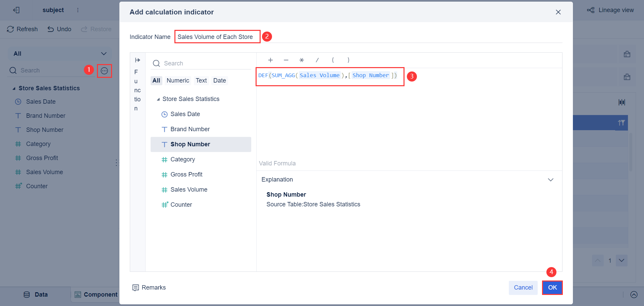Filter fields using the Numeric tab
Screen dimensions: 644x306
[178, 80]
